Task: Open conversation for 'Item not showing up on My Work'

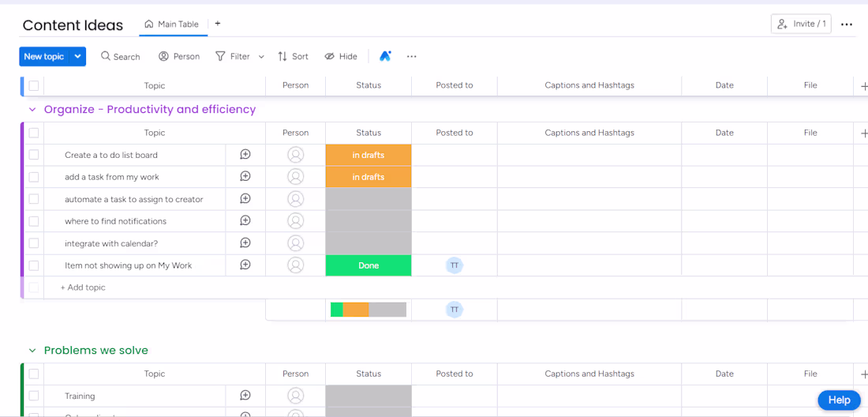Action: [x=245, y=265]
